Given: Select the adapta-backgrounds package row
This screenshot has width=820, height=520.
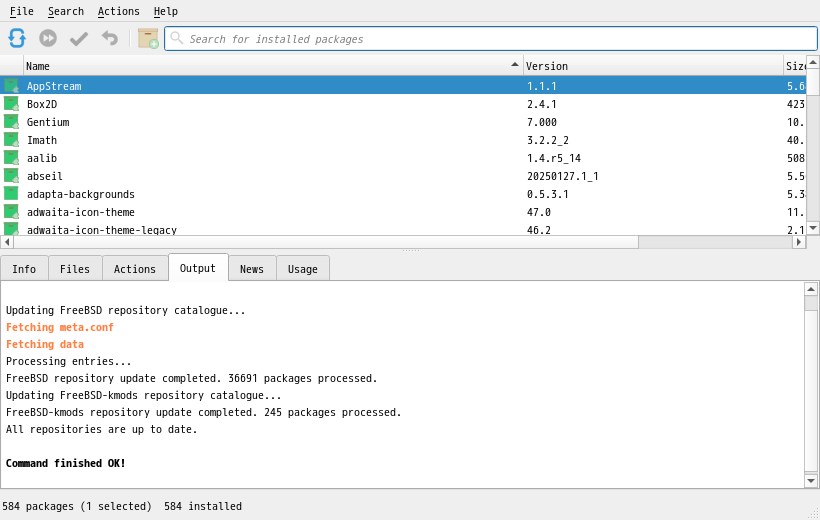Looking at the screenshot, I should [80, 194].
